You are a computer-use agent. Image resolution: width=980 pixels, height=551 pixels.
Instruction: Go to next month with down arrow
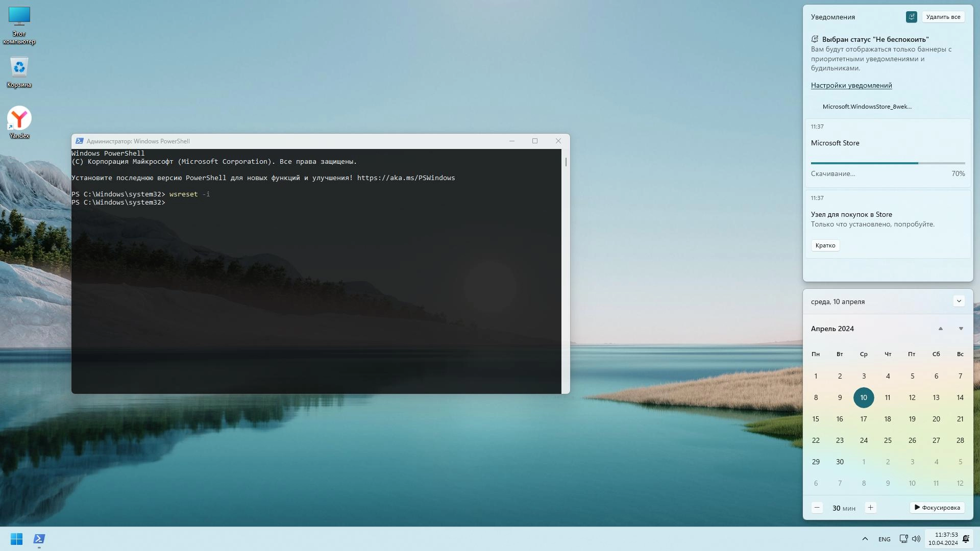coord(961,329)
